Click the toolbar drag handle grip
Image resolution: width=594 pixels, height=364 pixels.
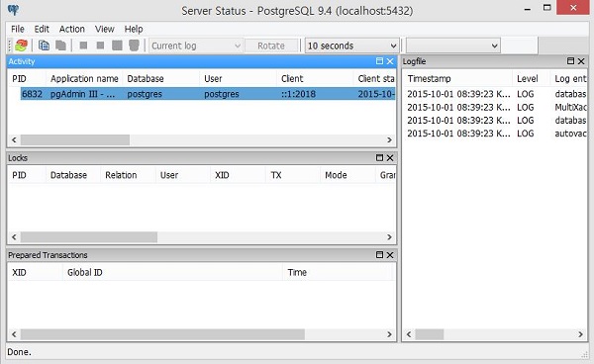pyautogui.click(x=10, y=45)
